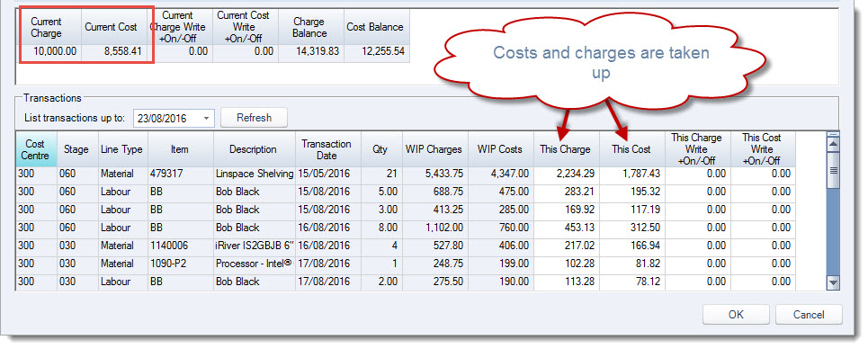Click the Current Cost Write +On/-Off summary header
The width and height of the screenshot is (868, 349).
(246, 27)
